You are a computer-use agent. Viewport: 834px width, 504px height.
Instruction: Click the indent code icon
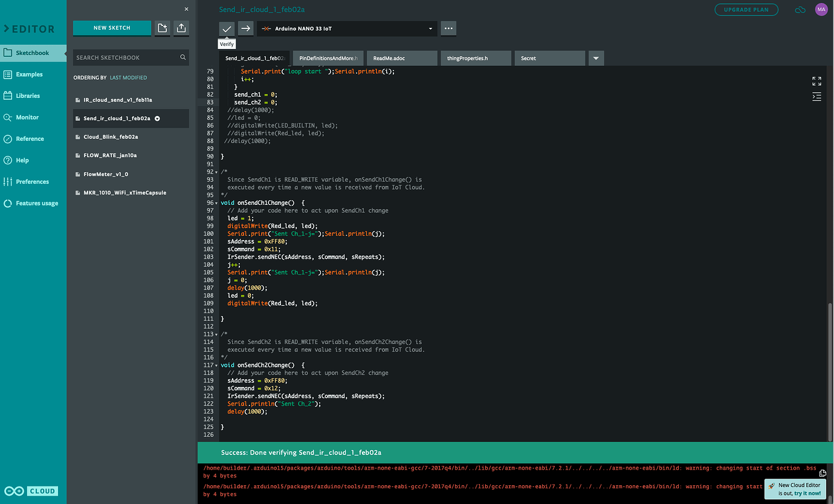(816, 97)
